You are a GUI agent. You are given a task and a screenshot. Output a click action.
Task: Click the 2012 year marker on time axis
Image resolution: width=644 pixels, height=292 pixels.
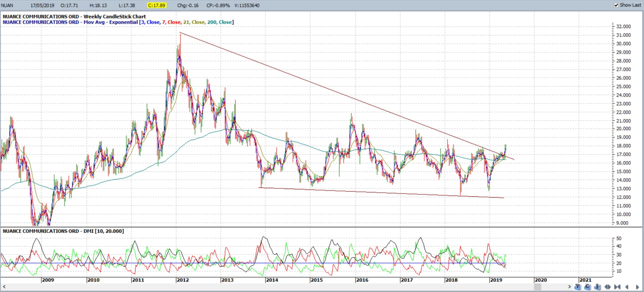183,280
